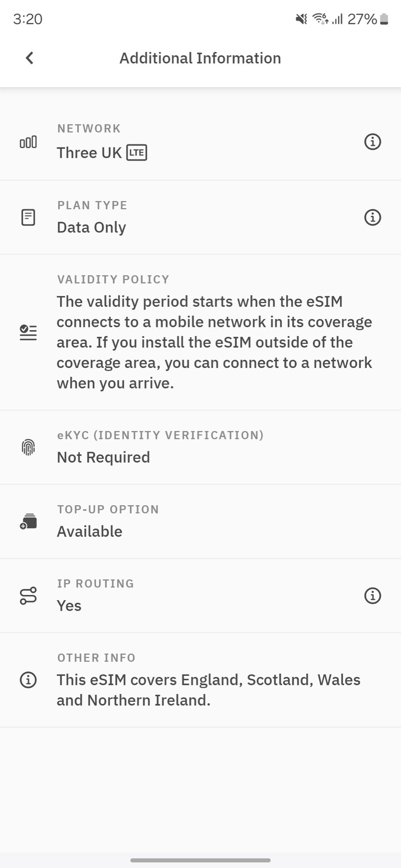This screenshot has width=401, height=868.
Task: Tap the Data Only plan type
Action: [x=91, y=227]
